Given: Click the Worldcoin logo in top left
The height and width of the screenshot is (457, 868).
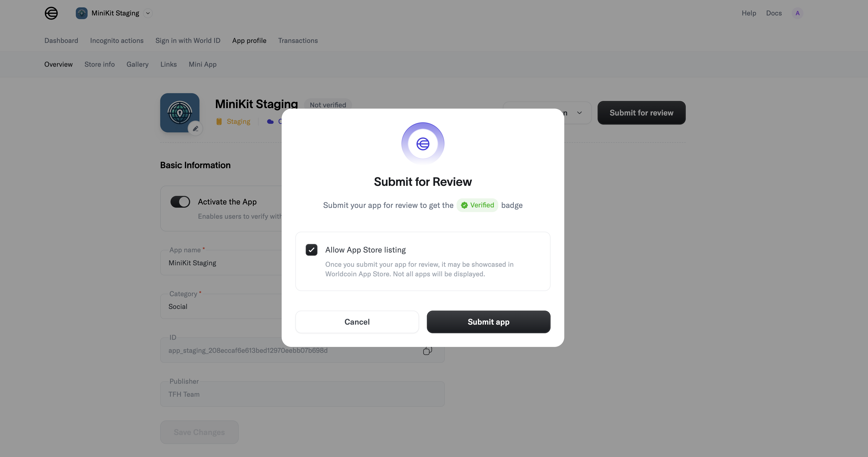Looking at the screenshot, I should point(51,13).
